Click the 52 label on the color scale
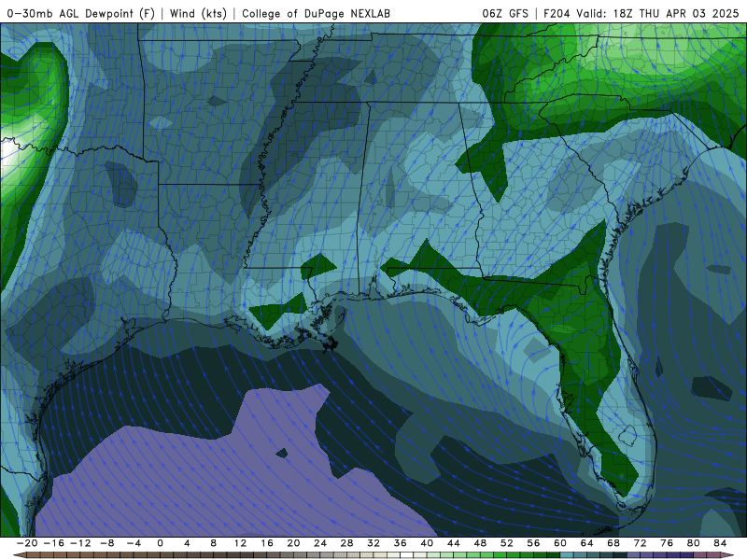This screenshot has width=747, height=560. (507, 543)
